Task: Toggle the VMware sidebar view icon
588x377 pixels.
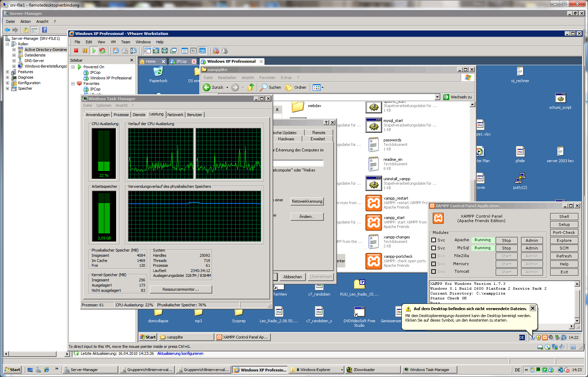Action: coord(147,51)
